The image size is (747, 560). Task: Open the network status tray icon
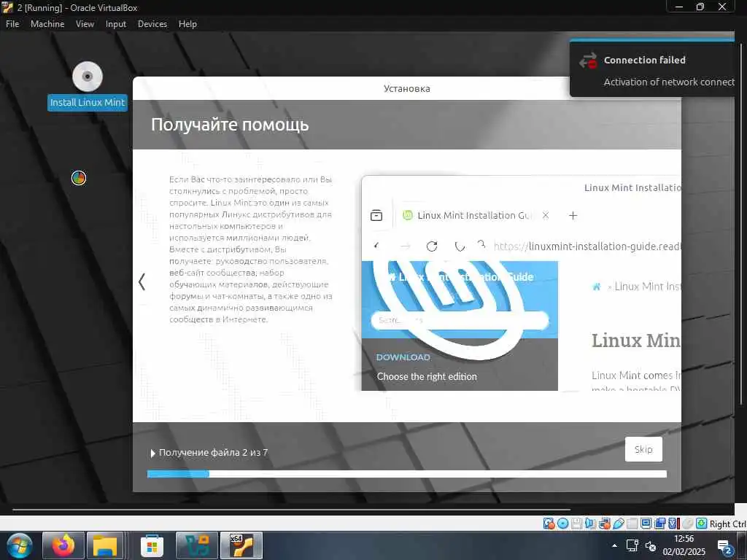point(632,545)
